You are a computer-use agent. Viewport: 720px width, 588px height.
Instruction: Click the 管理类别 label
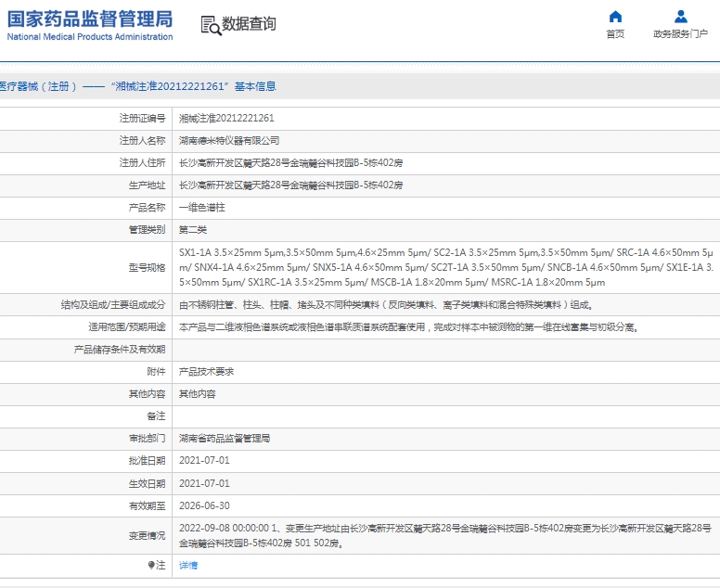[x=147, y=229]
